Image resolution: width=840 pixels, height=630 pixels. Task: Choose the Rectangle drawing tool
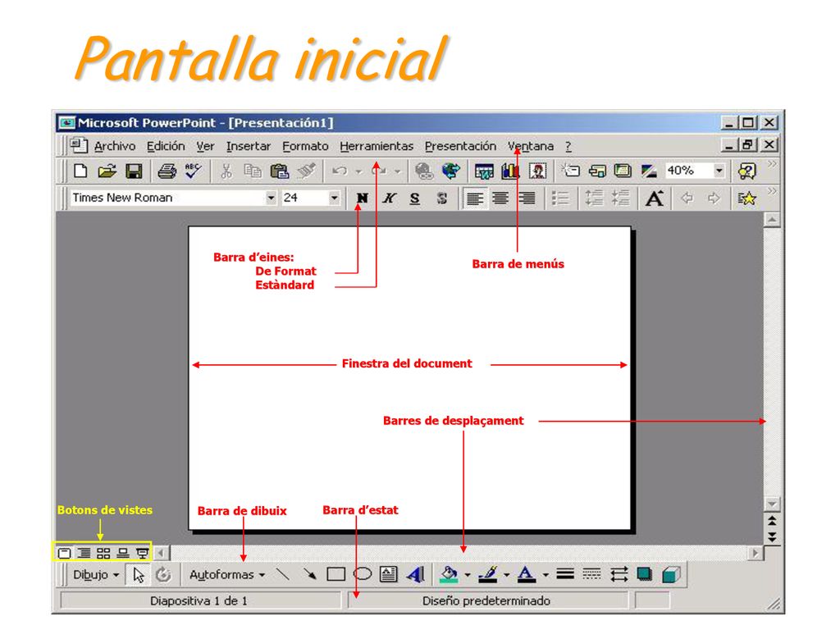click(336, 575)
